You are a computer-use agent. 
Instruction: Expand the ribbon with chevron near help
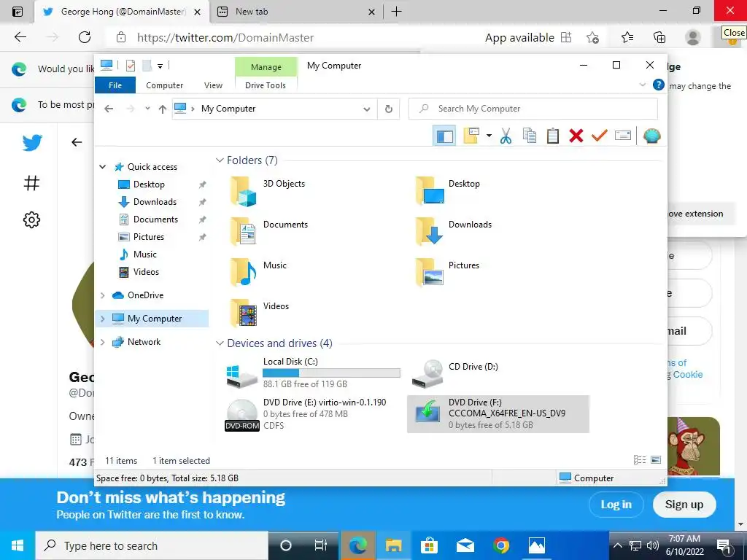click(642, 85)
